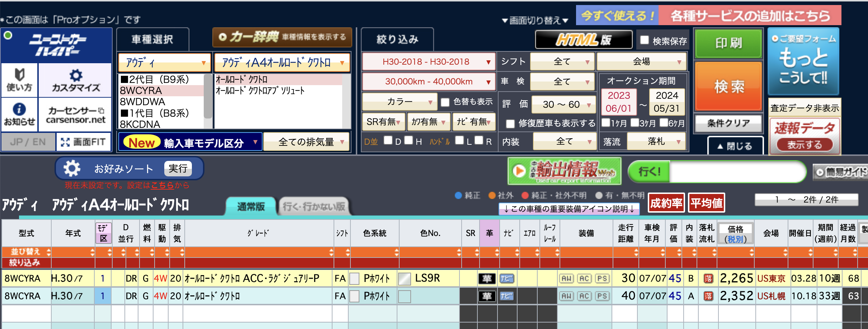
Task: Click Pホワイト color box in US札幌 row
Action: [354, 296]
